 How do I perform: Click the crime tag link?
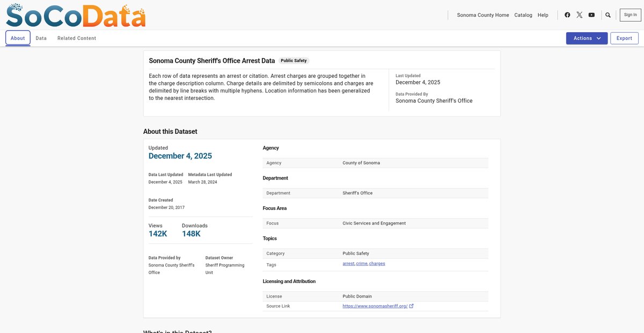pos(362,264)
